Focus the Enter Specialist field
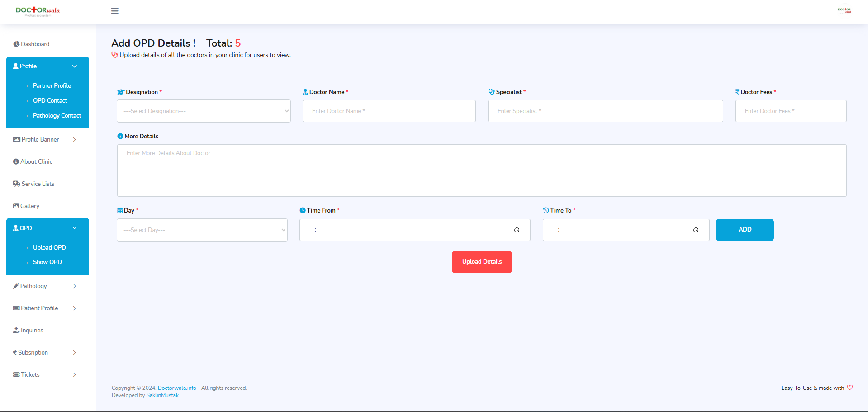This screenshot has width=868, height=412. (605, 111)
